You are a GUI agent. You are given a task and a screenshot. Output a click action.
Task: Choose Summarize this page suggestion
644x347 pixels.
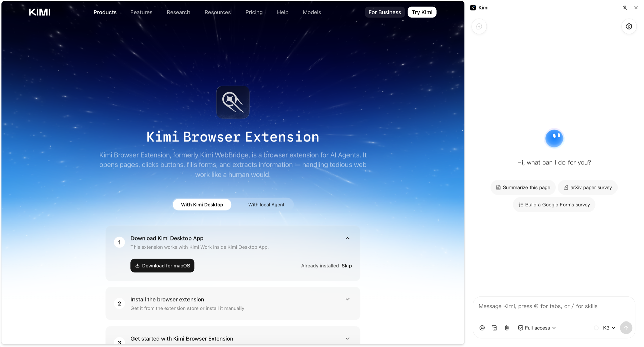523,187
